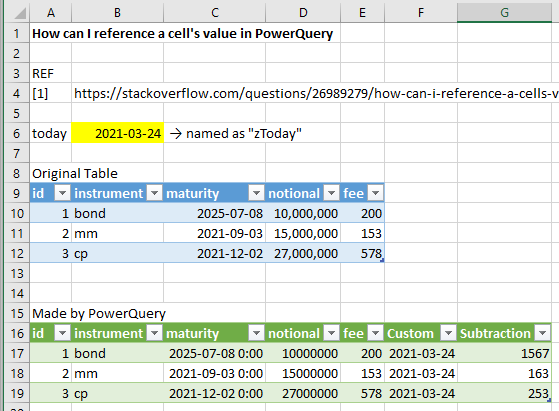The height and width of the screenshot is (411, 559).
Task: Select column B header
Action: click(117, 12)
